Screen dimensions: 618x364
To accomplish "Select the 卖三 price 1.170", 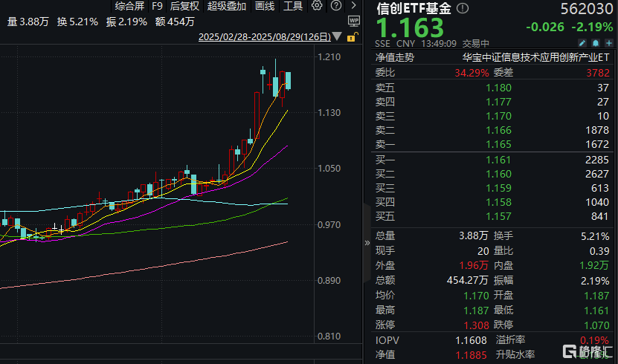I will pyautogui.click(x=498, y=116).
